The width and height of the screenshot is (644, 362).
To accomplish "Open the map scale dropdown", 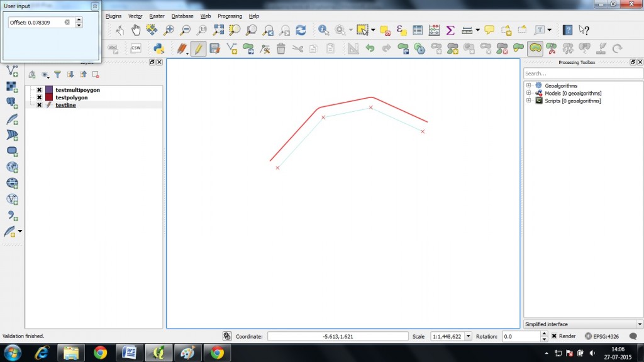I will (x=468, y=336).
